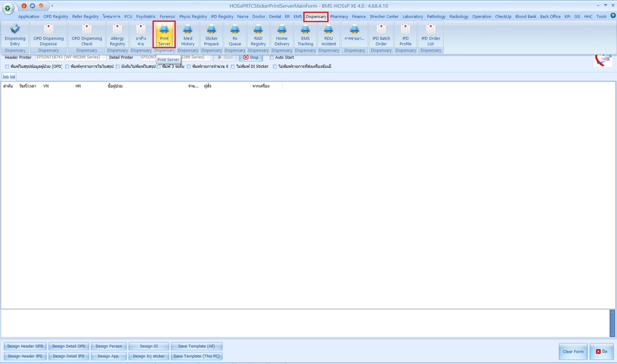Close the form with the ปิด button
This screenshot has height=364, width=617.
pyautogui.click(x=602, y=352)
